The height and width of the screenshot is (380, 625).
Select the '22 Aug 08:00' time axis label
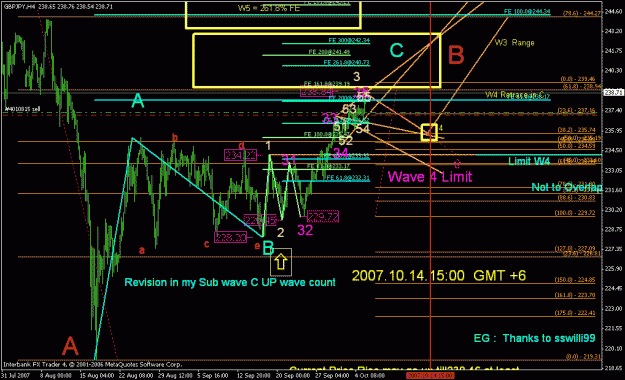tap(136, 376)
